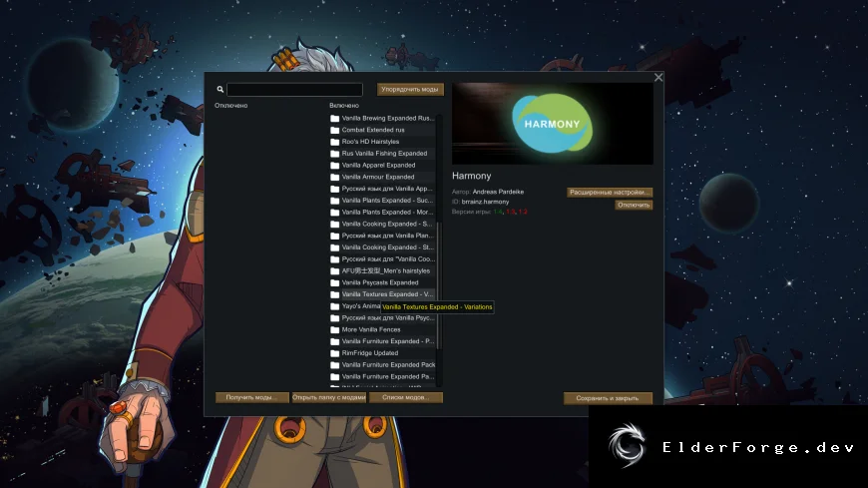Click folder icon next to Combat Extended rus
Viewport: 868px width, 488px height.
pyautogui.click(x=335, y=130)
